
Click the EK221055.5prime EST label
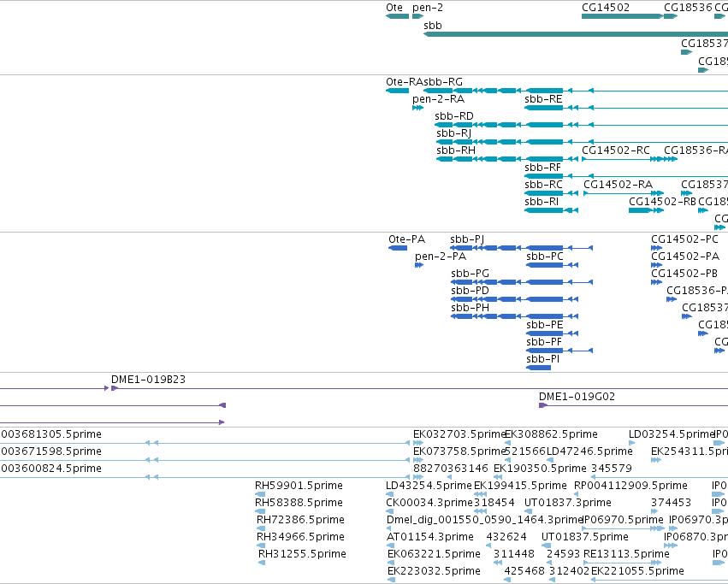click(637, 571)
